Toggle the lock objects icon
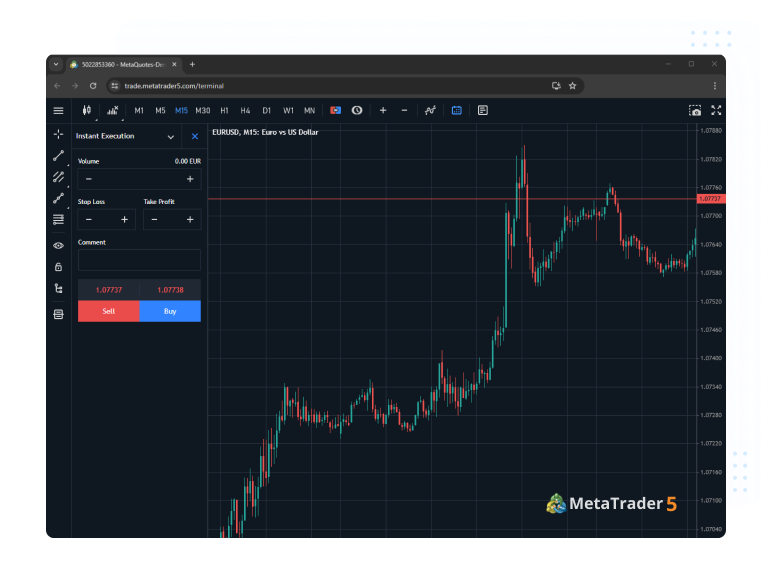The image size is (780, 585). coord(58,267)
